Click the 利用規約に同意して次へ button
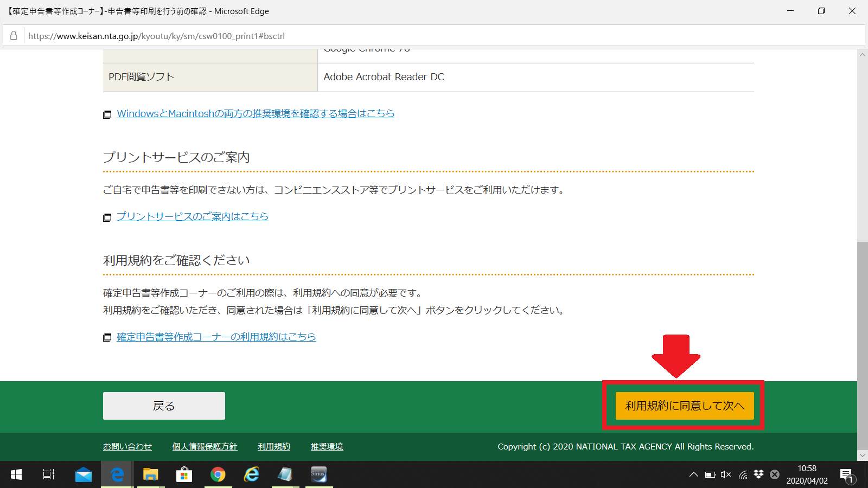The height and width of the screenshot is (488, 868). 685,405
